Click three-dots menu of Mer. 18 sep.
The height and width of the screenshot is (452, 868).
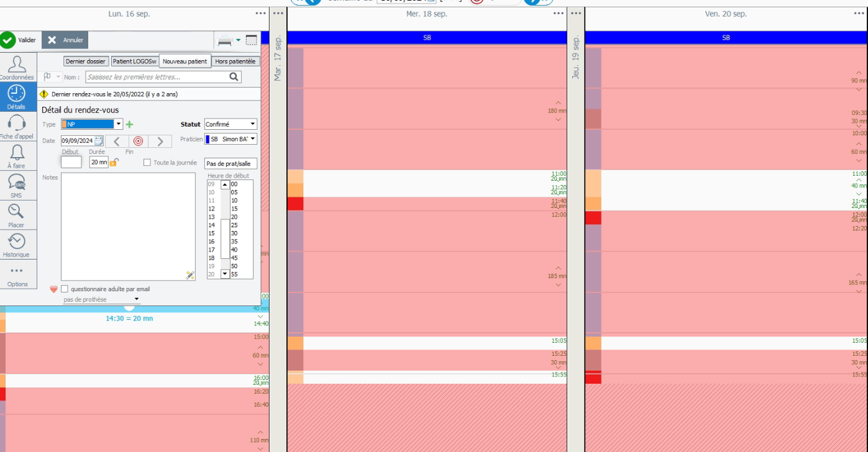(x=557, y=13)
